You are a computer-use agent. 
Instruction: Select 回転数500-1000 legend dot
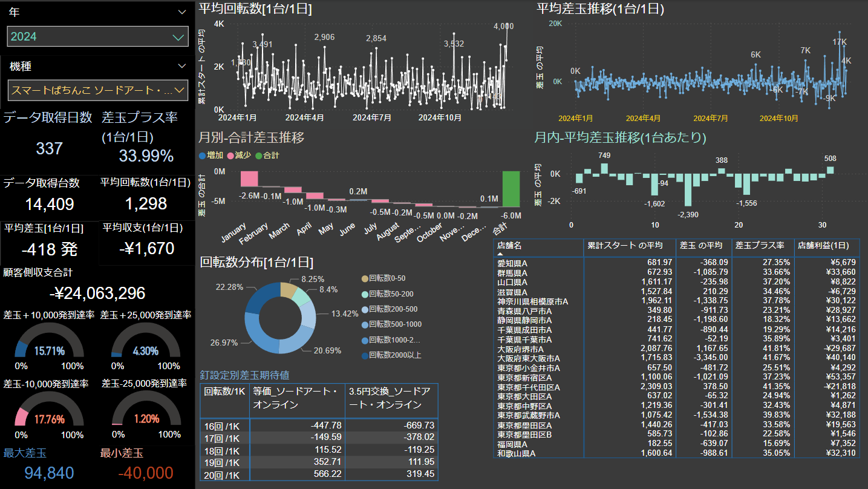(364, 324)
